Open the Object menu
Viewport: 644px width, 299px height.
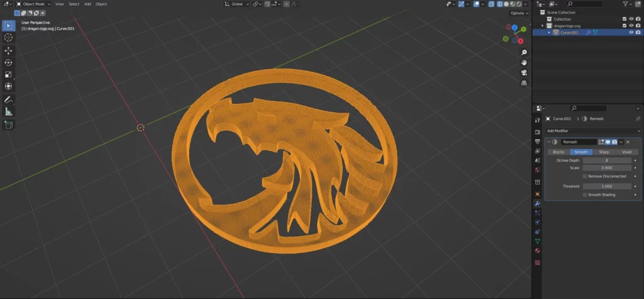pyautogui.click(x=101, y=4)
